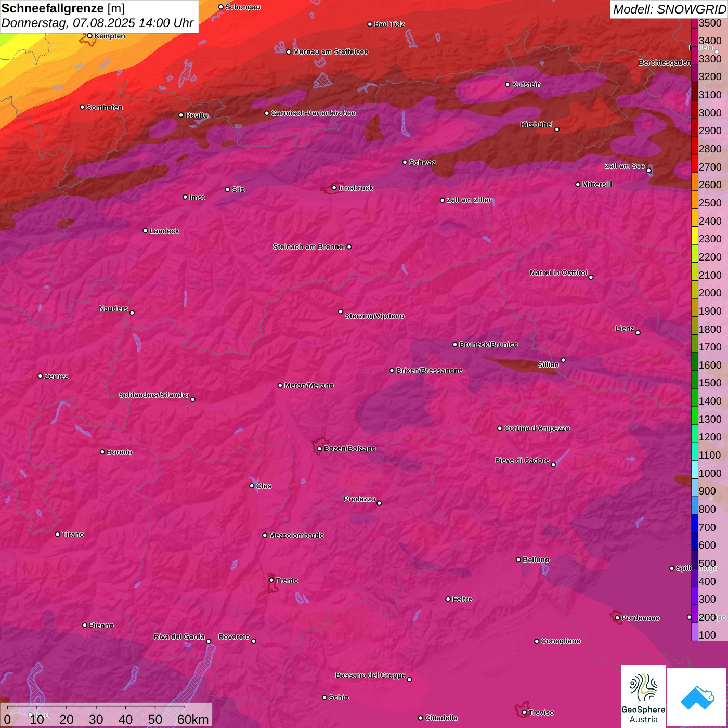Click the Trento city marker
This screenshot has height=728, width=728.
271,580
